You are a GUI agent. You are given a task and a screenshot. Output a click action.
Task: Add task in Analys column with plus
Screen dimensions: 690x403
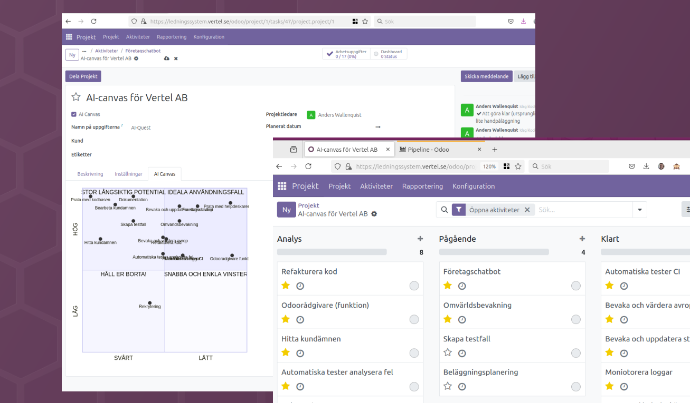(420, 239)
